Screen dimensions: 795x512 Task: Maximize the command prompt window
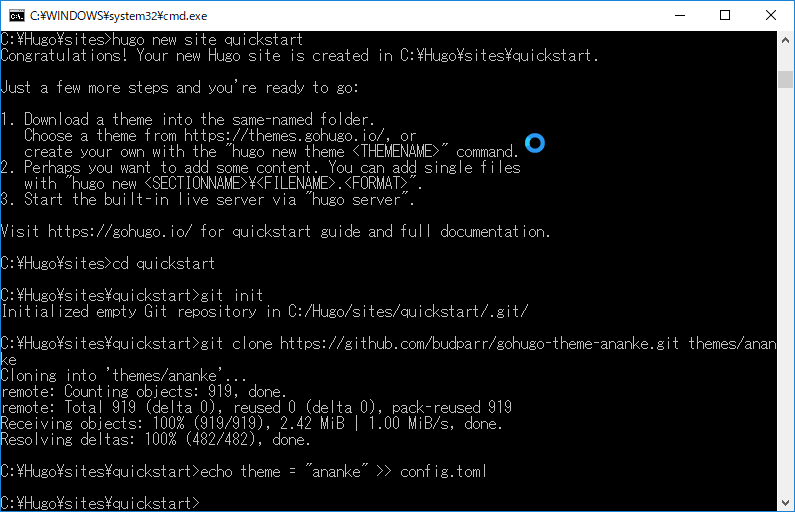[x=725, y=16]
